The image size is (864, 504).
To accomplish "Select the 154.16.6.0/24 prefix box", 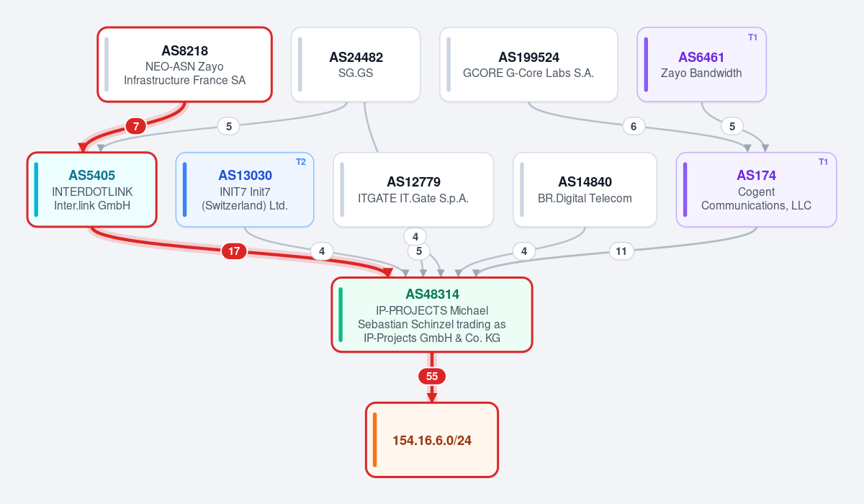I will coord(432,440).
